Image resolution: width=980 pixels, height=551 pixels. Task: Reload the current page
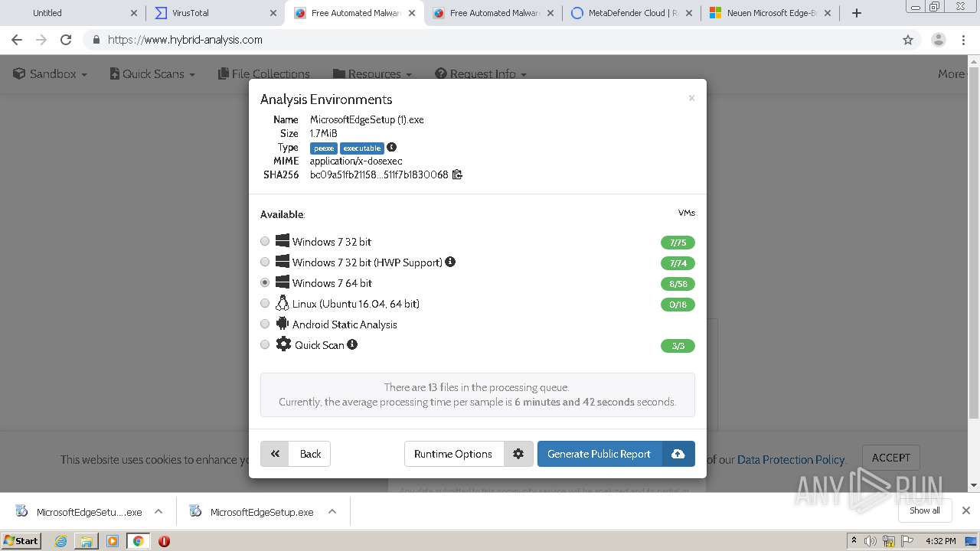pos(66,40)
